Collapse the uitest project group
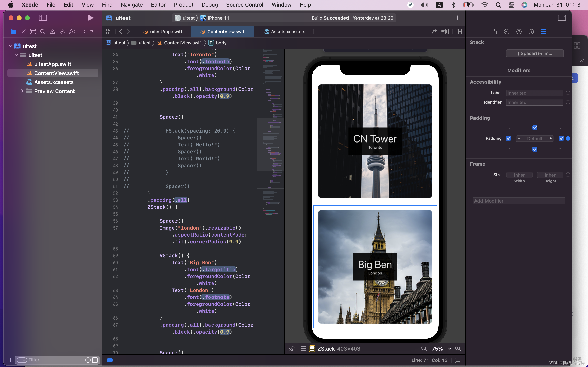588x367 pixels. [x=10, y=46]
